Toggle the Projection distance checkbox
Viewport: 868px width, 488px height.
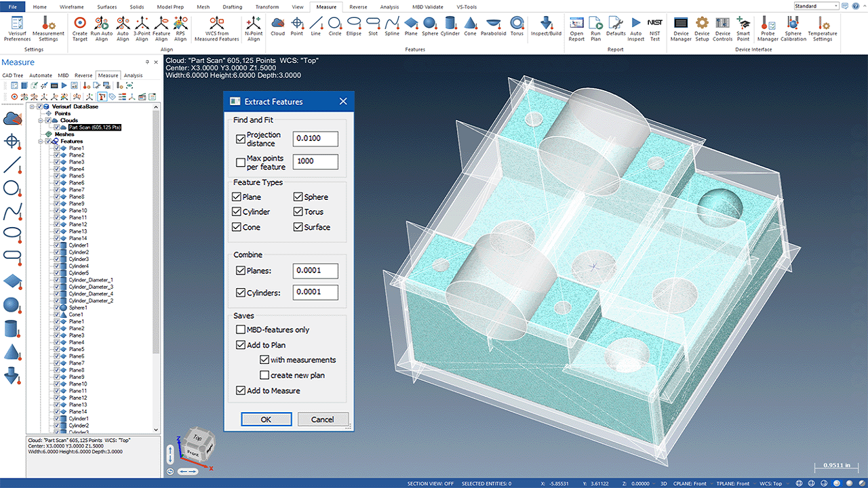(x=240, y=139)
